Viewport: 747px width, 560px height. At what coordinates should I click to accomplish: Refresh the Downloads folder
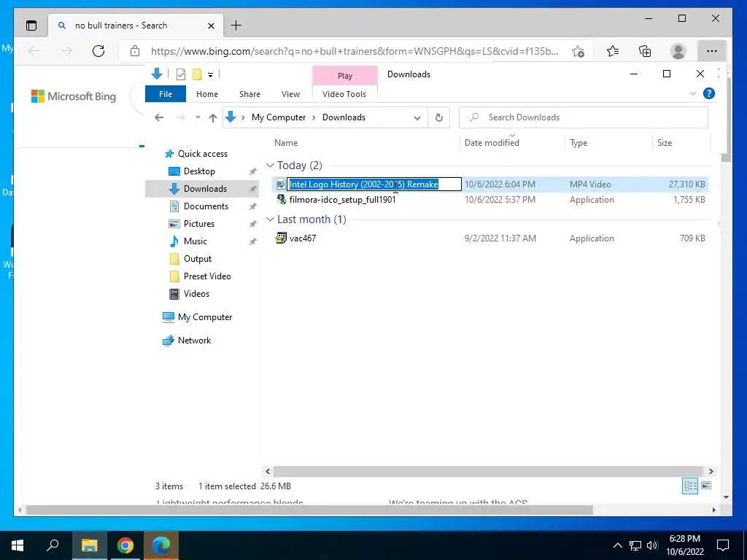click(438, 117)
